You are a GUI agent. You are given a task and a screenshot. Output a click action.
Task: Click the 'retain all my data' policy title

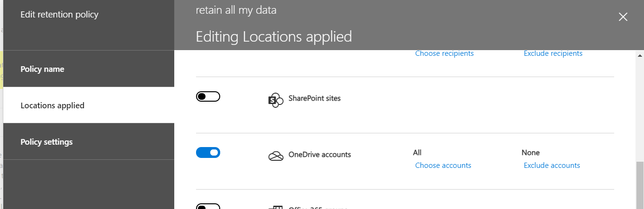click(236, 10)
